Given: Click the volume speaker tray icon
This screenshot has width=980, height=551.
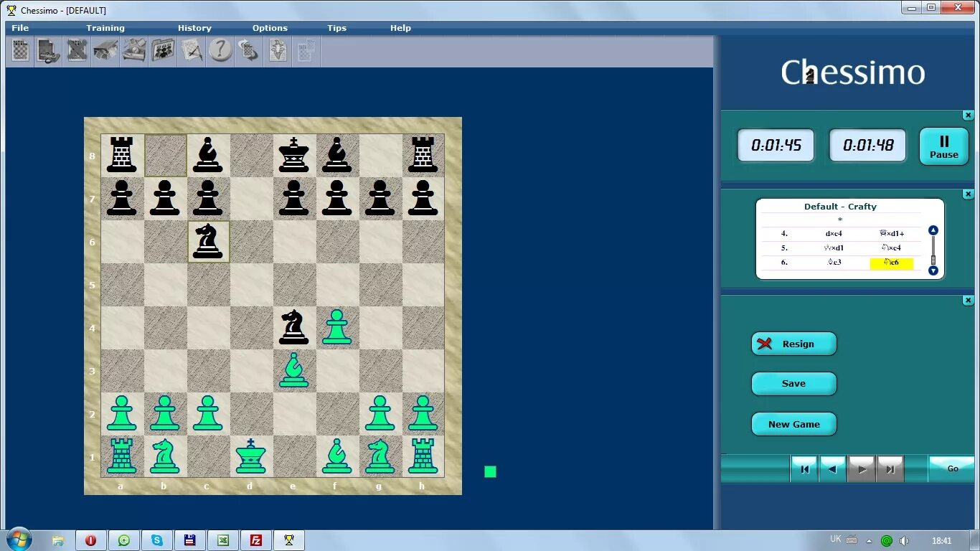Looking at the screenshot, I should pyautogui.click(x=904, y=541).
